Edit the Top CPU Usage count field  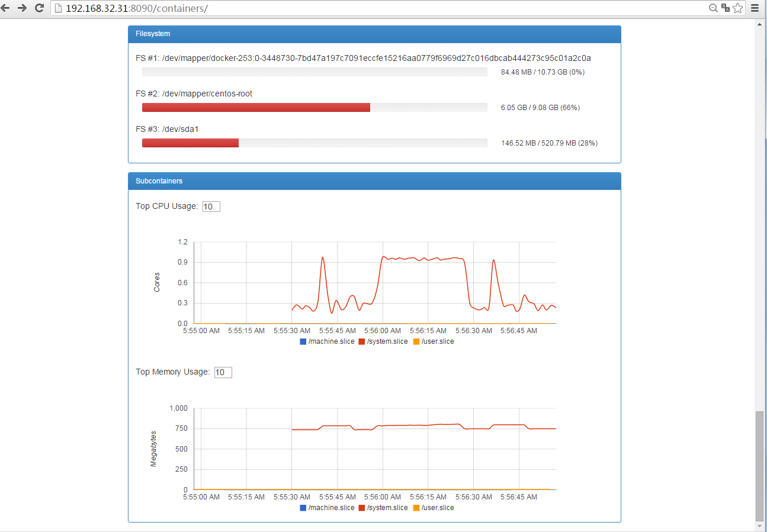tap(211, 207)
